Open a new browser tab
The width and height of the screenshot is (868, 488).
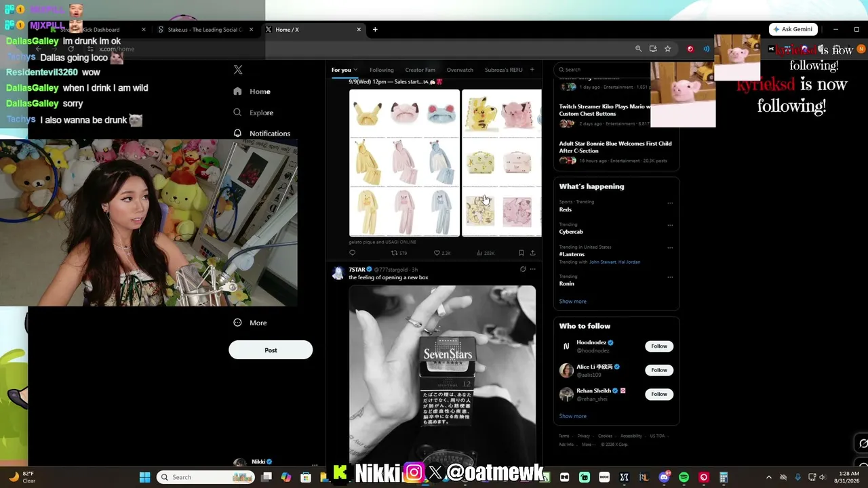tap(375, 29)
